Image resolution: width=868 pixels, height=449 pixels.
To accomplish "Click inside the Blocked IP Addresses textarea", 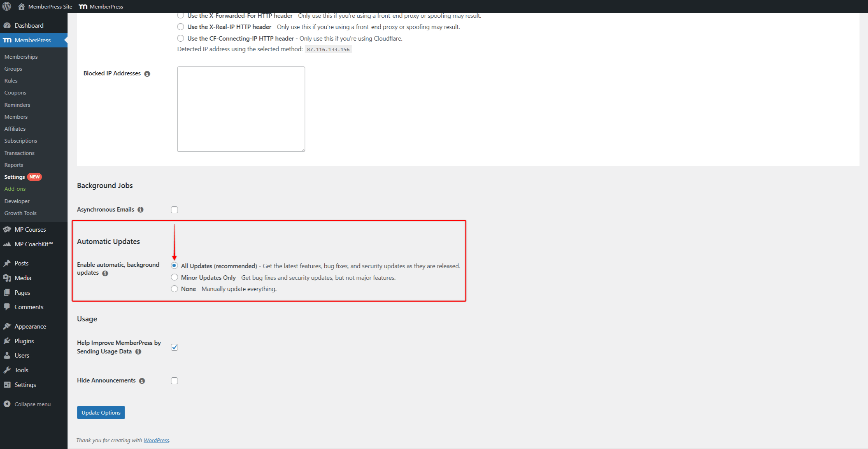I will 241,109.
